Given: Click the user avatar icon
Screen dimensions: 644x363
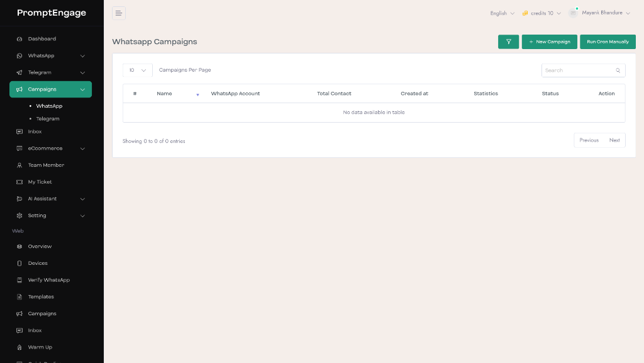Looking at the screenshot, I should (x=573, y=13).
